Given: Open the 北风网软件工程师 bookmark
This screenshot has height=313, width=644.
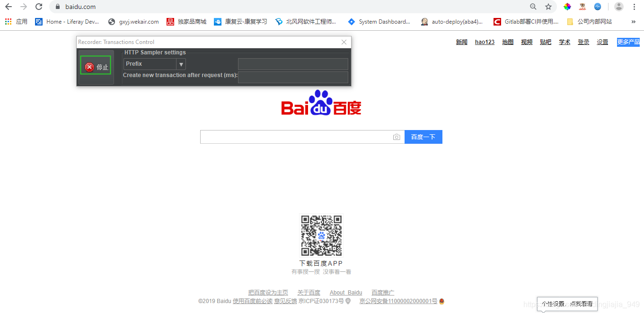Looking at the screenshot, I should [306, 22].
